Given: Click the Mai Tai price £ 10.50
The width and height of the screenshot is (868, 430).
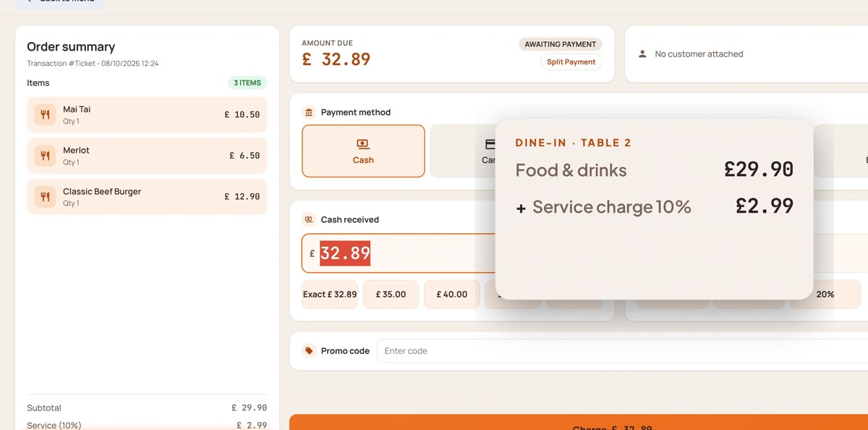Looking at the screenshot, I should [242, 114].
